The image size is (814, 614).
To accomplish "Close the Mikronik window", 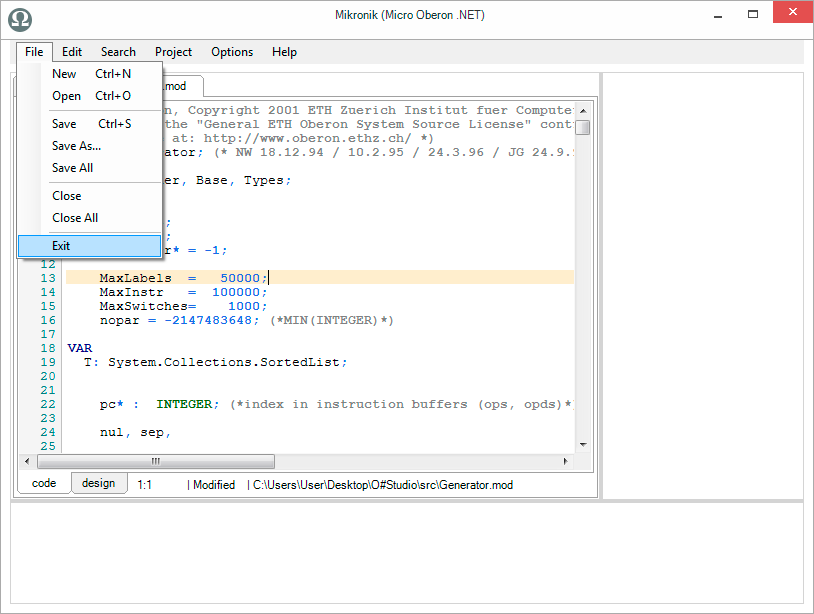I will pyautogui.click(x=793, y=12).
